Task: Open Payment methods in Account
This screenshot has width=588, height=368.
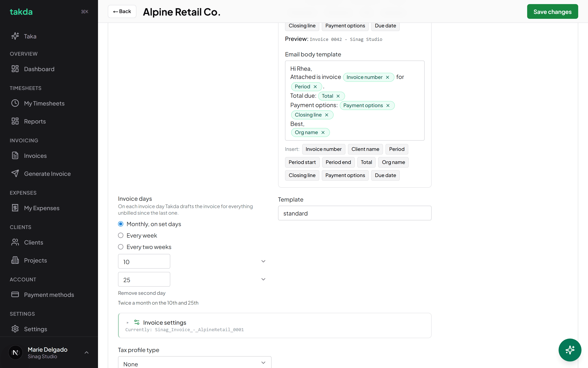Action: coord(49,294)
